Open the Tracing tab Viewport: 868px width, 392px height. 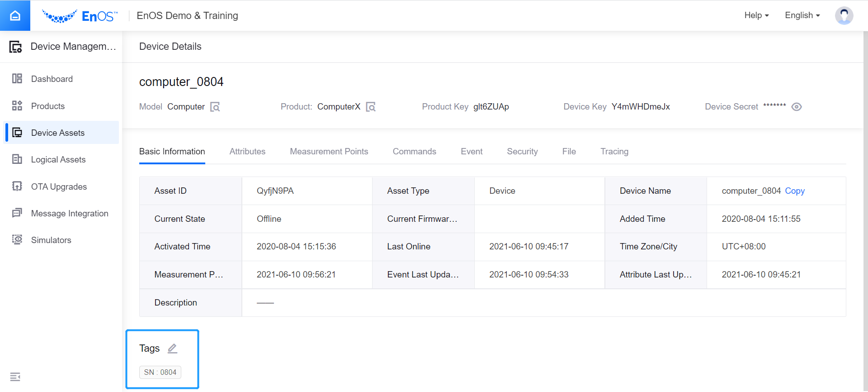tap(614, 152)
